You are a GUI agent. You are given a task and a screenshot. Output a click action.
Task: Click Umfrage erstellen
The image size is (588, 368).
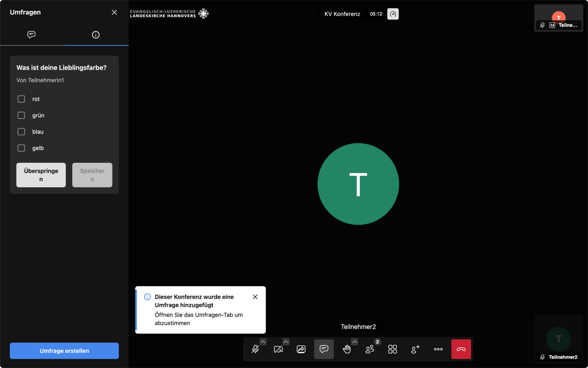(x=64, y=351)
